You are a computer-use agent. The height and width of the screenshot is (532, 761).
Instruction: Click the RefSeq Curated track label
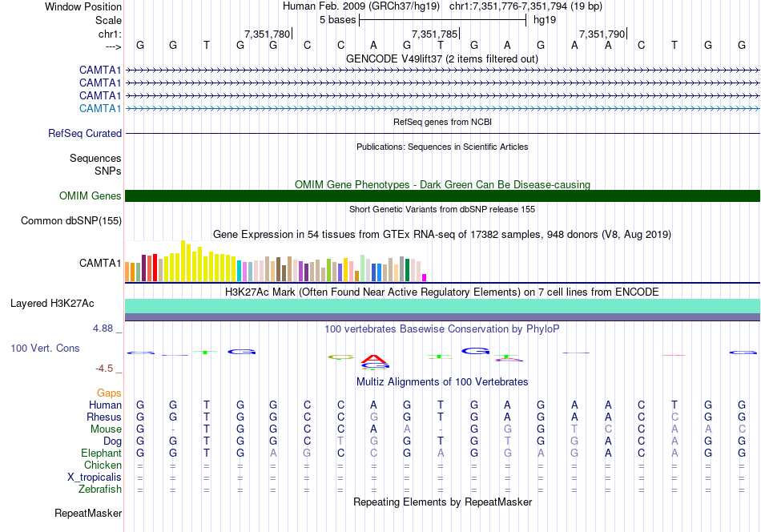click(84, 134)
